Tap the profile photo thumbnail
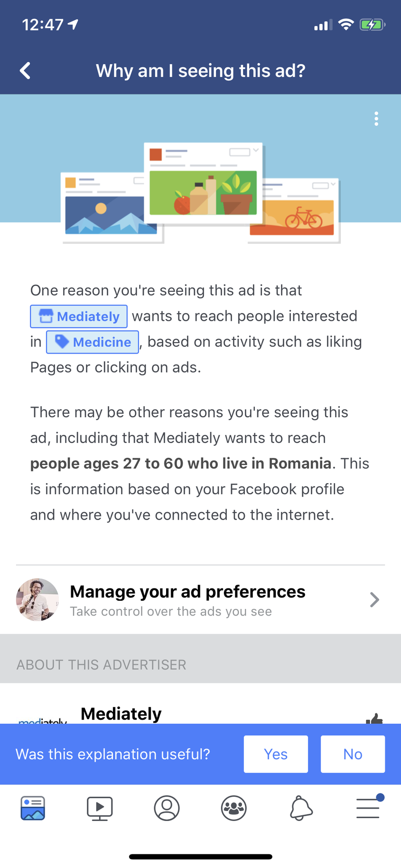 coord(37,600)
